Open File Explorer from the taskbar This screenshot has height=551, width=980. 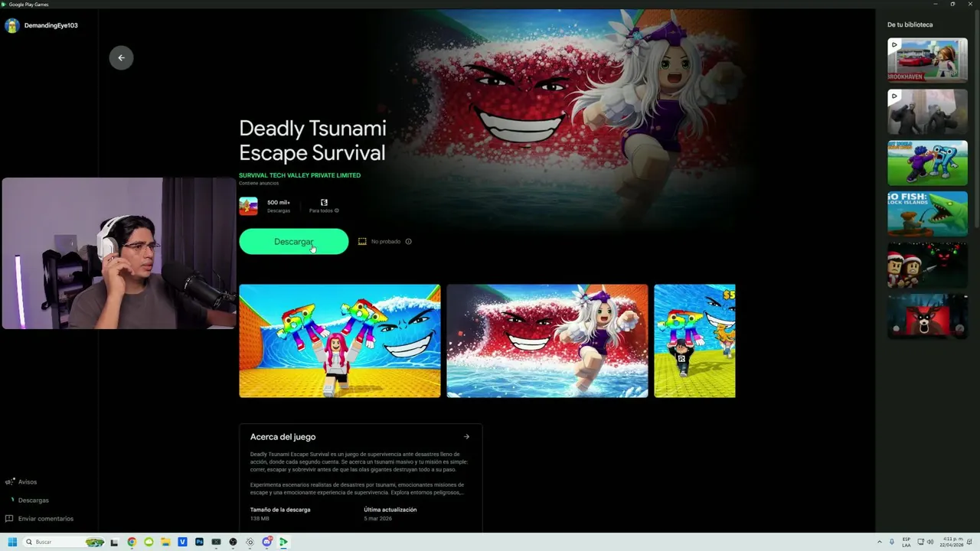point(165,542)
